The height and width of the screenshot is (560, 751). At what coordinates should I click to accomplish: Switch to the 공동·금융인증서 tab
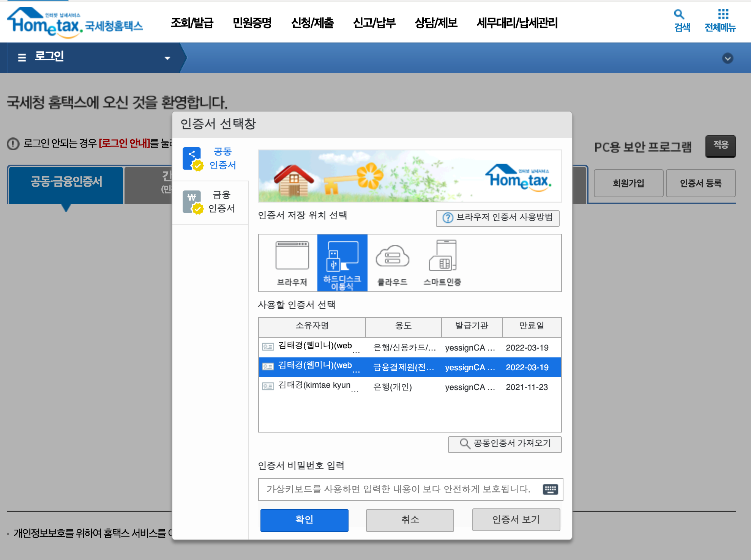point(66,182)
